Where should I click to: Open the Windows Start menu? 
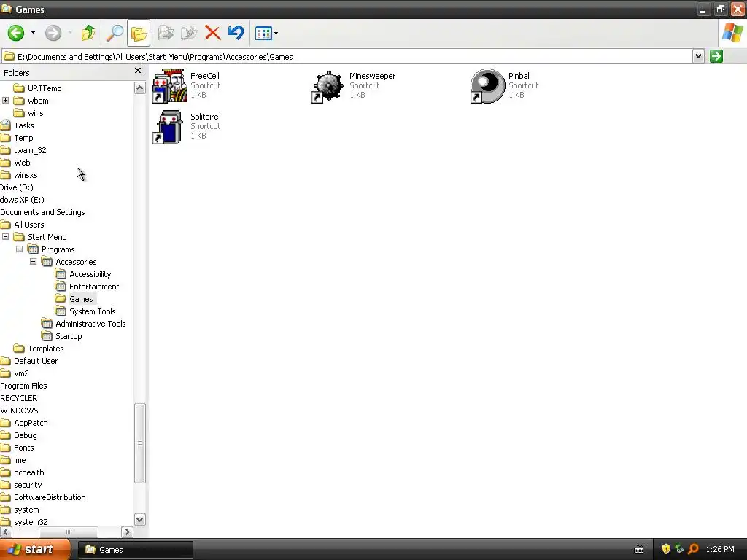(34, 549)
